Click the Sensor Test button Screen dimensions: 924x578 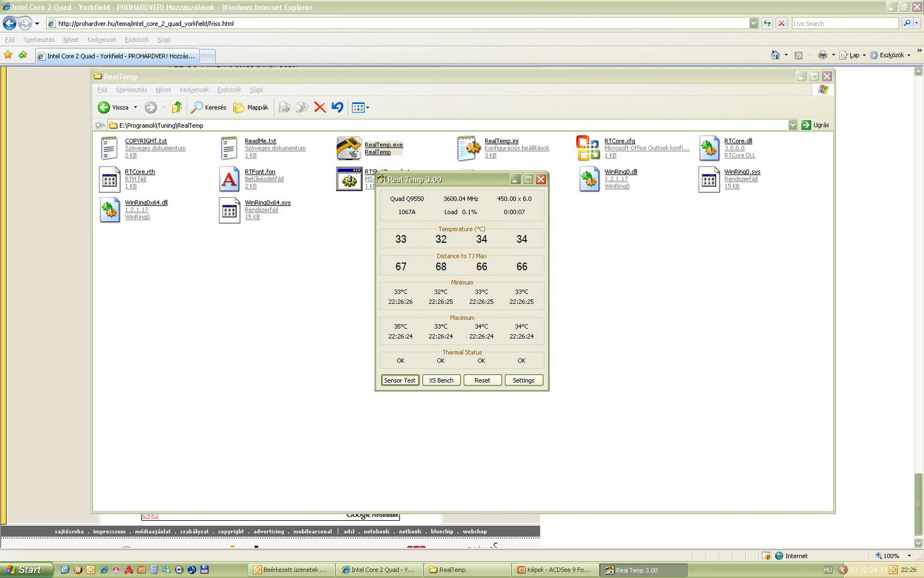[400, 380]
